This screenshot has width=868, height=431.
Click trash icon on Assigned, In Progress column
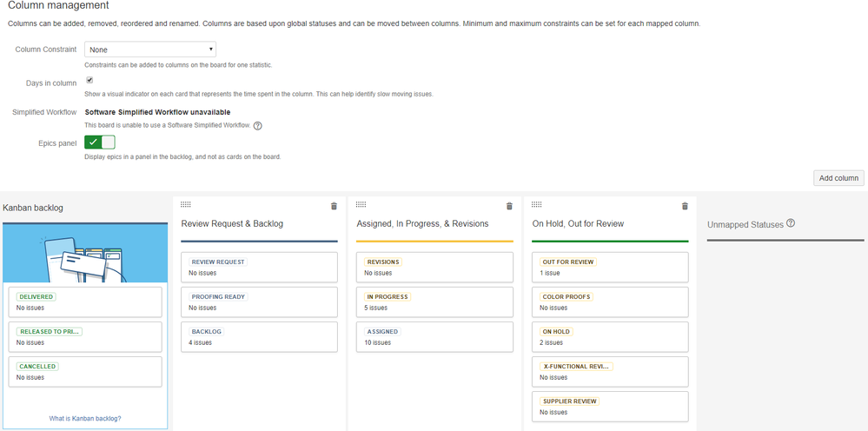[x=509, y=206]
